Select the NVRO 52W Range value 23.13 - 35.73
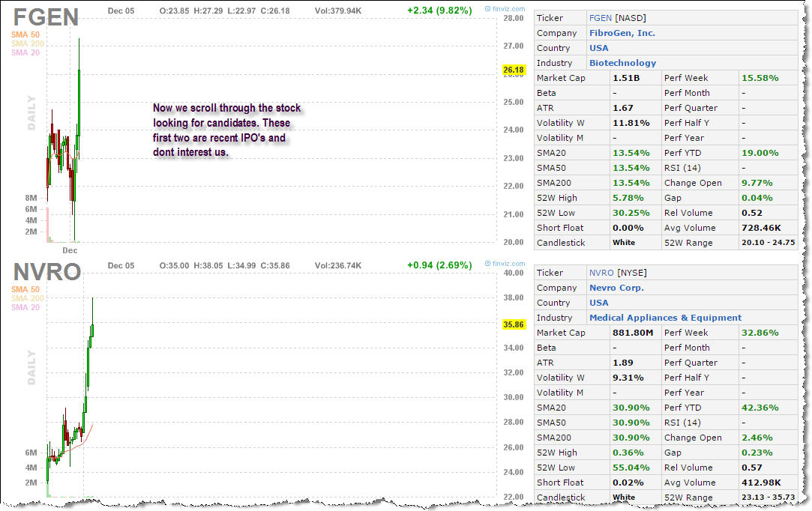Viewport: 812px width, 511px height. coord(768,498)
